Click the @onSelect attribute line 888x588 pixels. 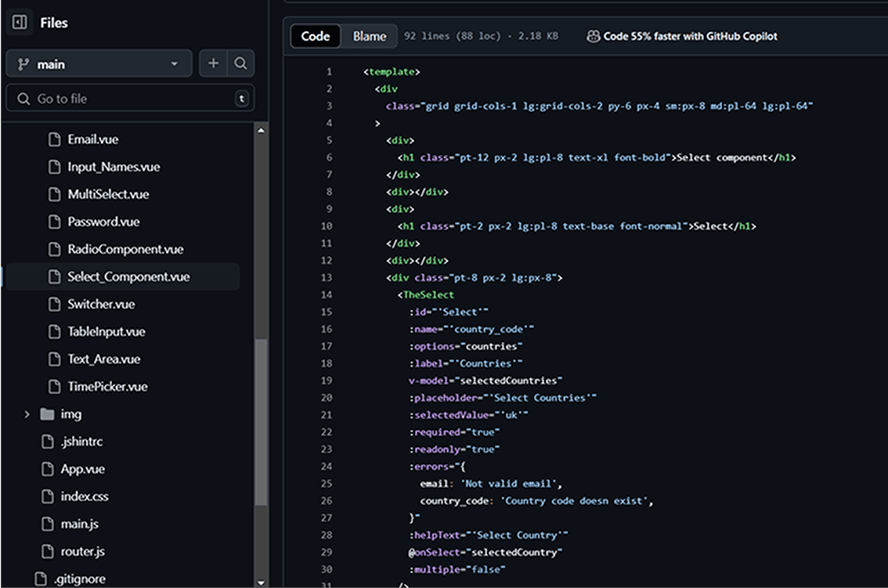pos(486,552)
